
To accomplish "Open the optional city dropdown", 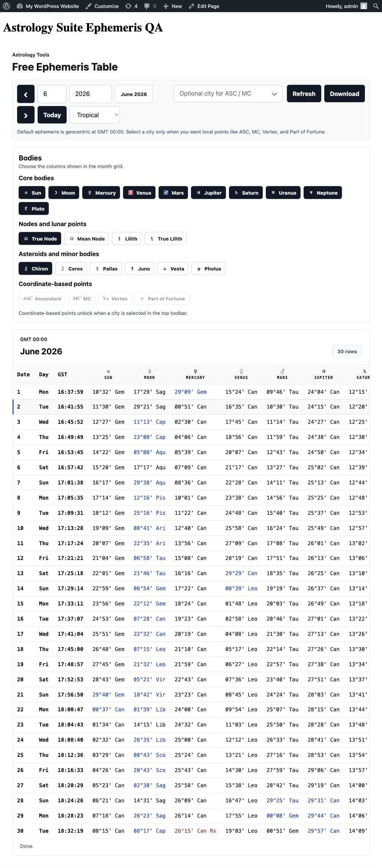I will point(228,94).
